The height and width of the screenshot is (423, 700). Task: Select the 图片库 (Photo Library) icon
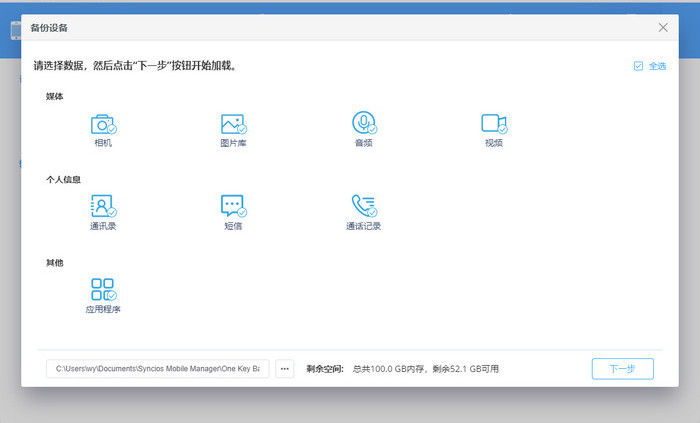(x=233, y=124)
